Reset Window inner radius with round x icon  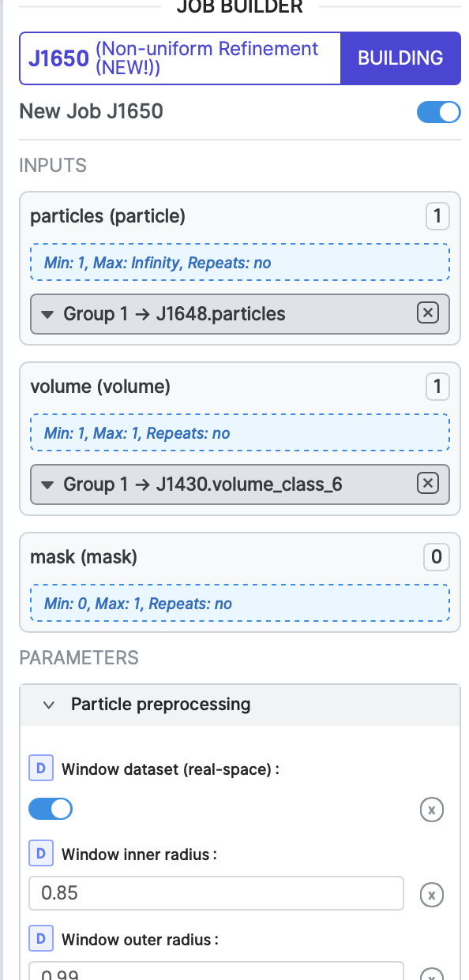point(431,894)
